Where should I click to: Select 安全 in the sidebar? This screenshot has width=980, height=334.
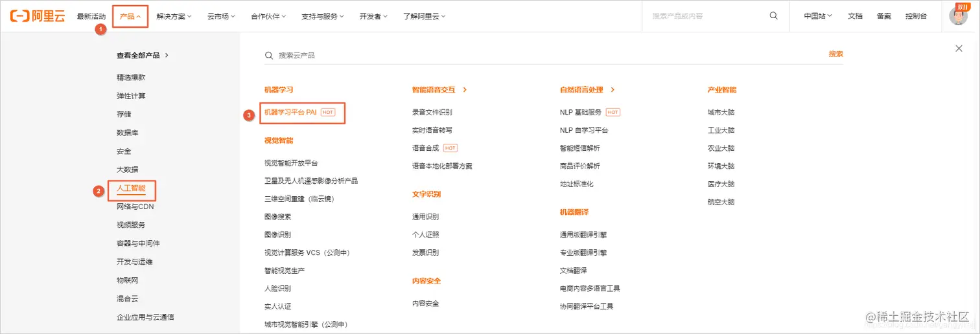pyautogui.click(x=124, y=151)
